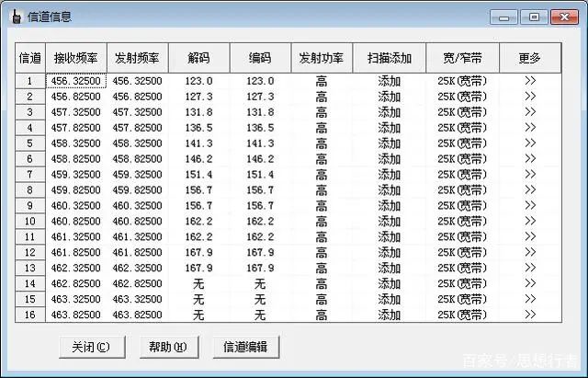Open more settings >> for channel 12
The height and width of the screenshot is (378, 588).
click(x=530, y=252)
